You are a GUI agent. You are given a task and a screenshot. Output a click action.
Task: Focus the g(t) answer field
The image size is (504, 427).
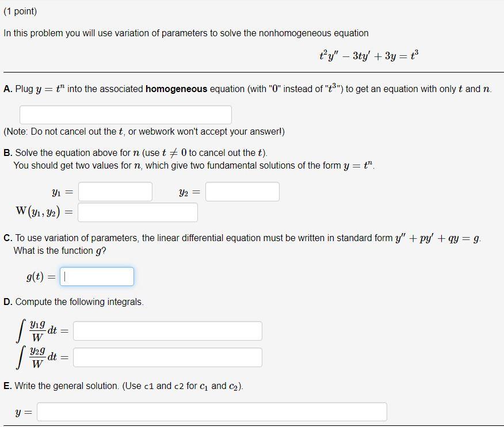pos(96,276)
